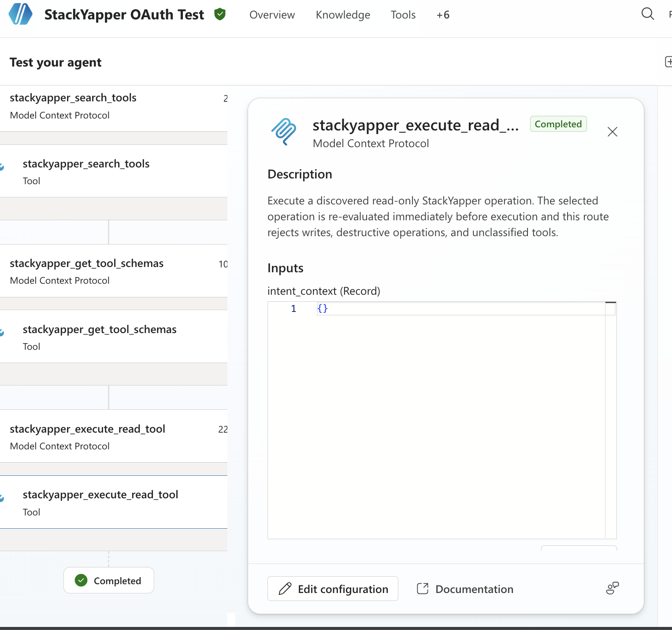Select stackyapper_execute_read_tool Tool row

[114, 502]
